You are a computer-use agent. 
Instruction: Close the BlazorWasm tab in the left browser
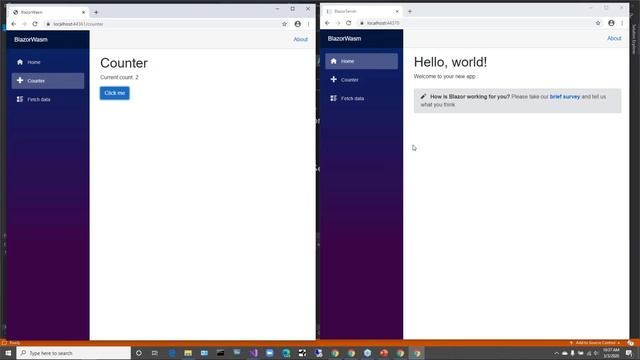(x=83, y=12)
